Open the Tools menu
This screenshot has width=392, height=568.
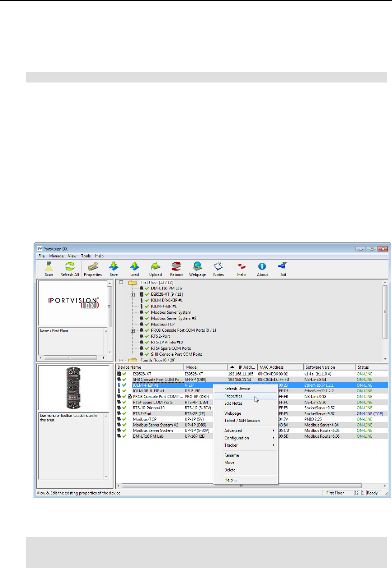[x=86, y=256]
